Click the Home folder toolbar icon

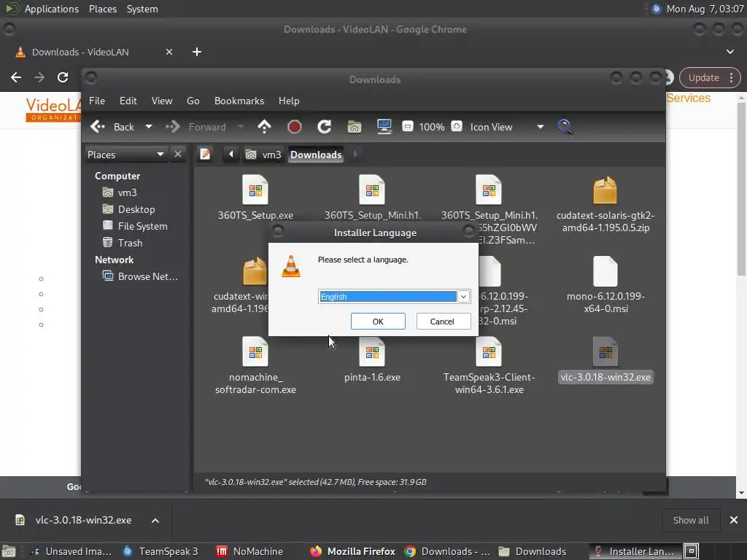[355, 127]
